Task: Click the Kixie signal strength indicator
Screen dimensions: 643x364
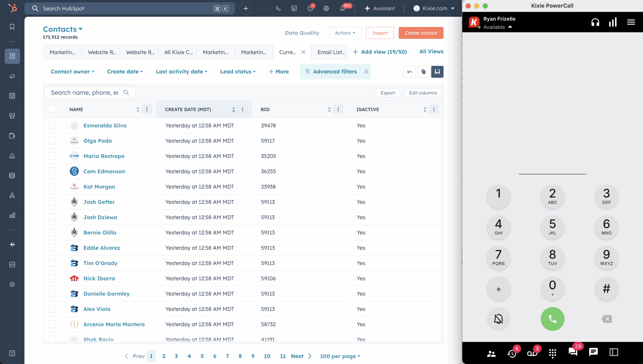Action: coord(612,22)
